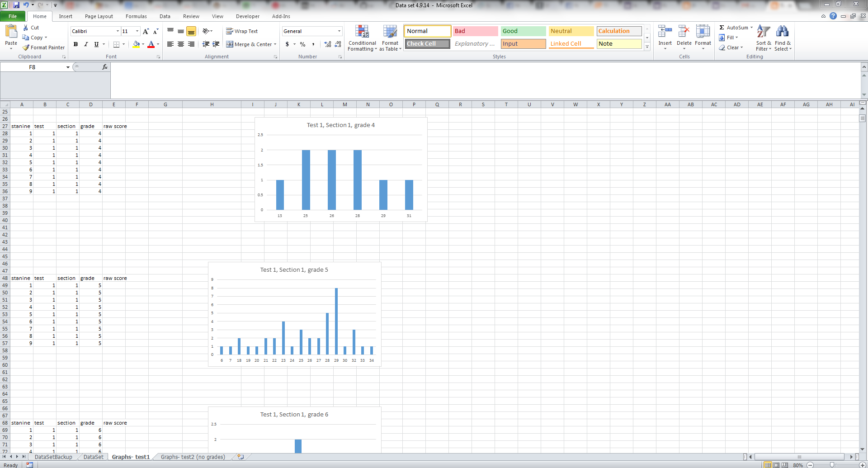The width and height of the screenshot is (868, 468).
Task: Open the Calibri font name dropdown
Action: [x=118, y=31]
